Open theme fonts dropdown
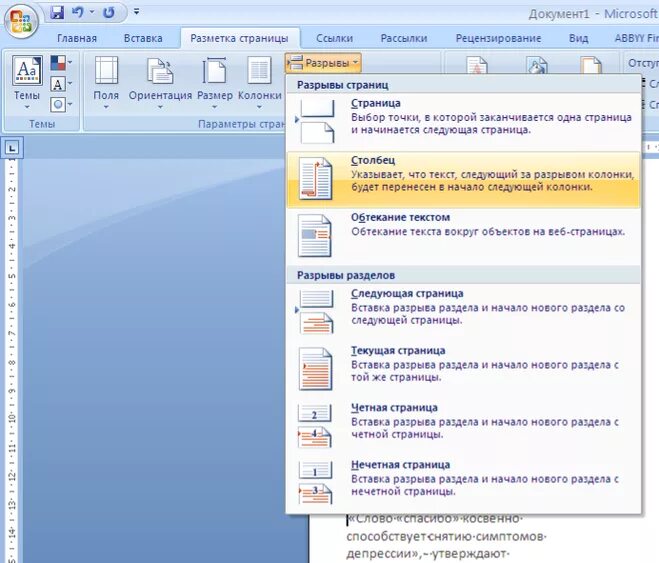 click(x=61, y=84)
